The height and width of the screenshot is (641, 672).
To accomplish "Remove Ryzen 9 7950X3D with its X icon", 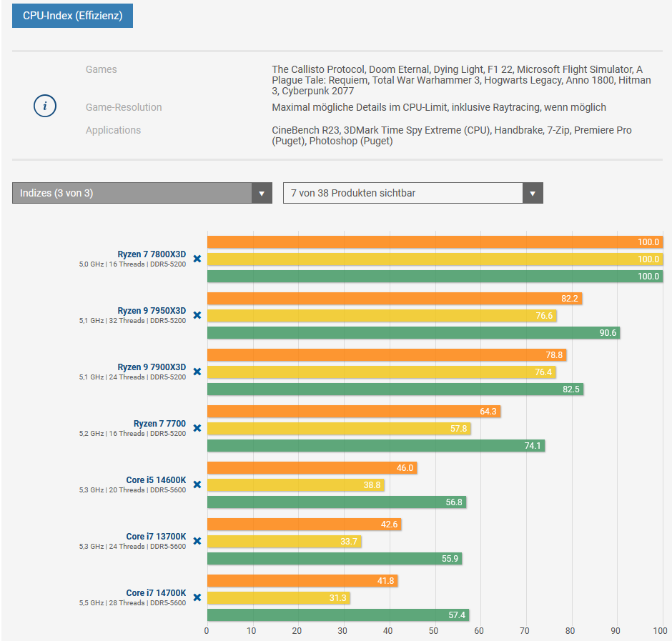I will tap(197, 315).
